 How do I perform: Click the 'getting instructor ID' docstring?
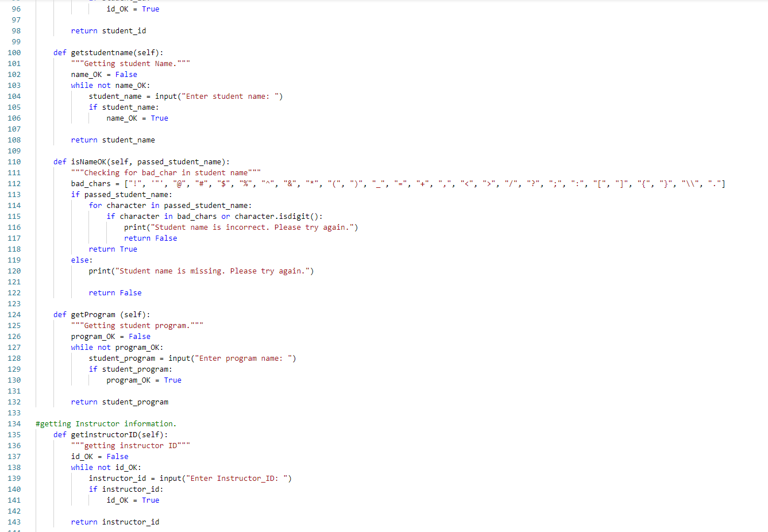coord(130,446)
